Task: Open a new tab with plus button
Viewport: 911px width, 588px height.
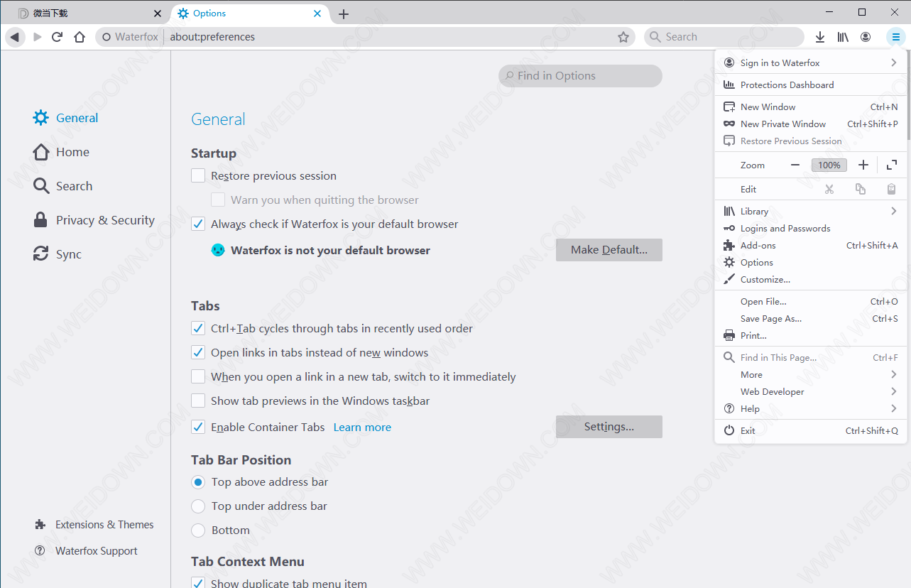Action: (x=344, y=14)
